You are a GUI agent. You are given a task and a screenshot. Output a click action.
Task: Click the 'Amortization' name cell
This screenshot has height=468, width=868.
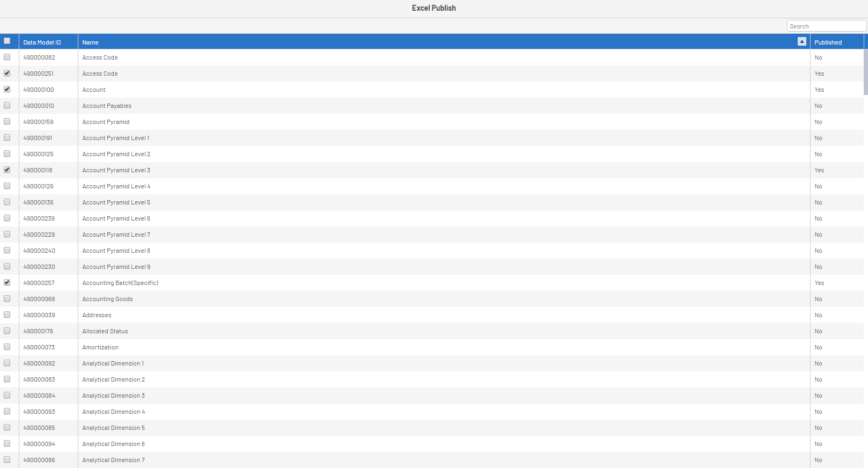pyautogui.click(x=100, y=347)
